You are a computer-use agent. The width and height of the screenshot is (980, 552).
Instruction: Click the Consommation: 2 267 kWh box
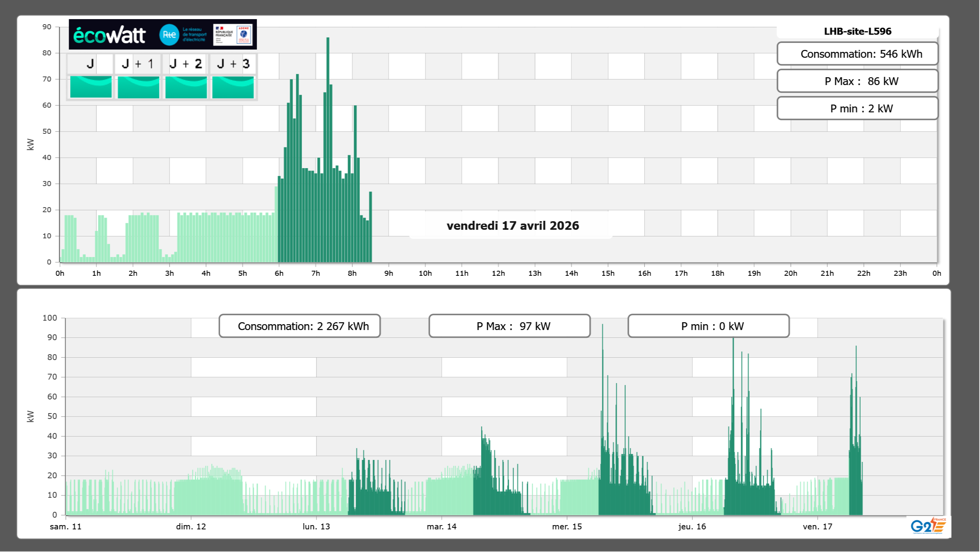299,326
